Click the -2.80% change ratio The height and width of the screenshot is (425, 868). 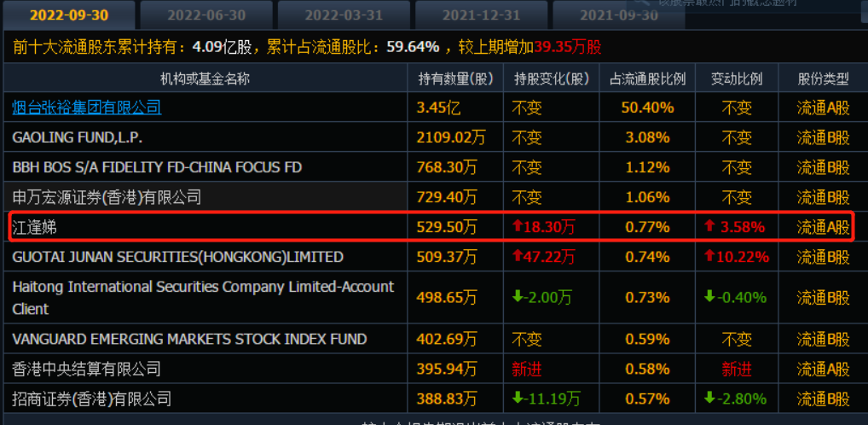pos(736,399)
